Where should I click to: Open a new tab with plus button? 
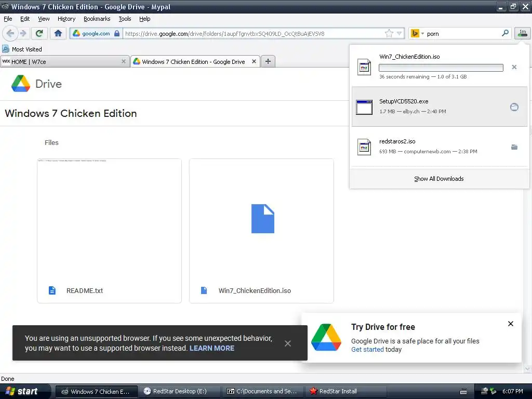268,61
